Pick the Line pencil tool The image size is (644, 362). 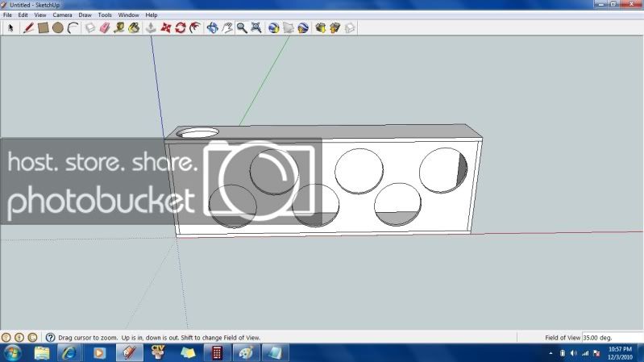[28, 28]
